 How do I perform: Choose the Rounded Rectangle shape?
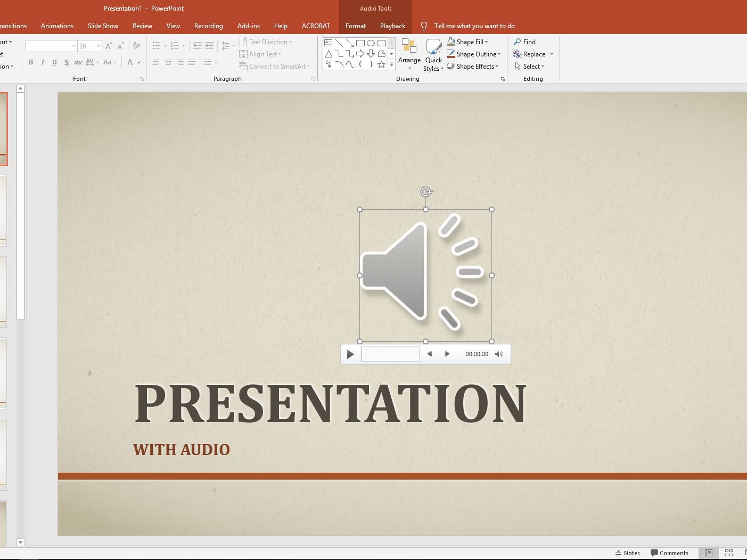tap(382, 43)
